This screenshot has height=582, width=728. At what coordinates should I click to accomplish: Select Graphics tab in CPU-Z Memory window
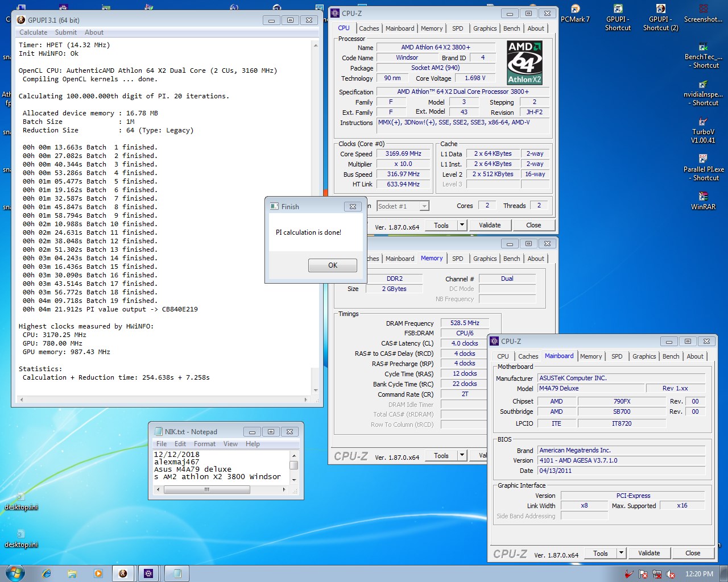[x=485, y=259]
